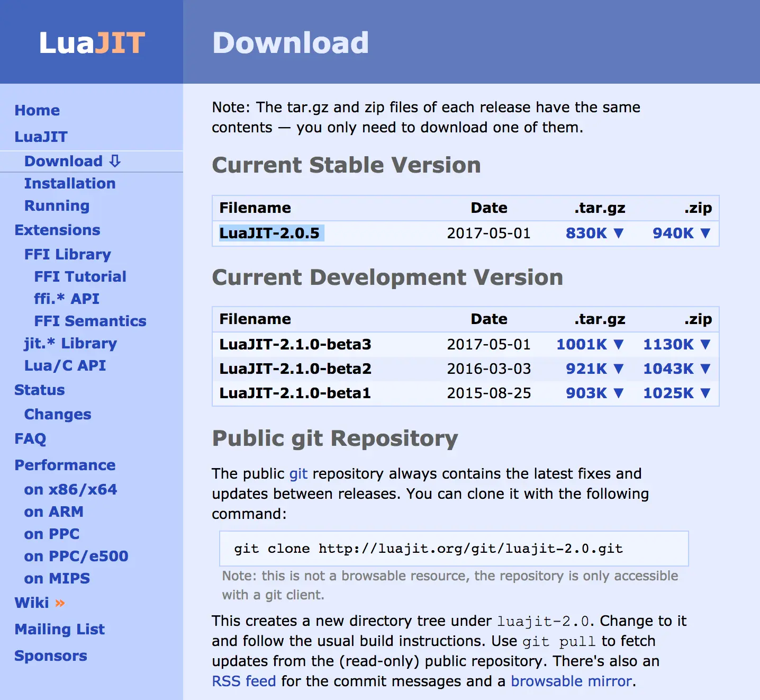The image size is (760, 700).
Task: Open the Sponsors page
Action: pos(51,656)
